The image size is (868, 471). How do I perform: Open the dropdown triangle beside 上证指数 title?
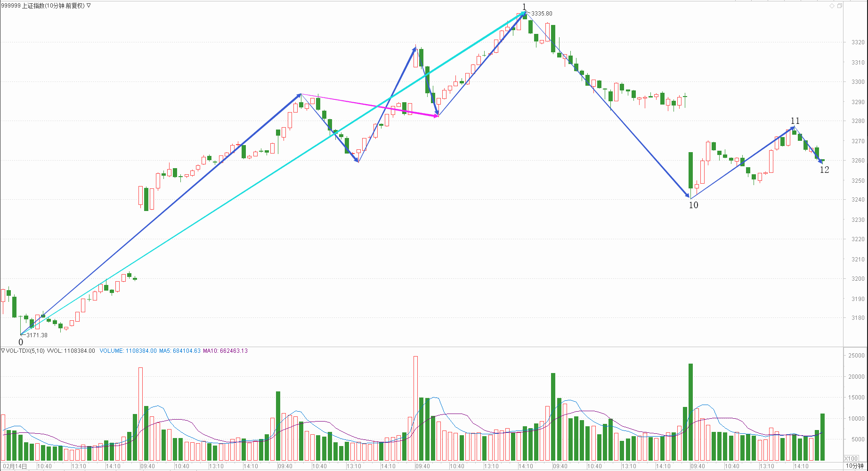[x=89, y=6]
